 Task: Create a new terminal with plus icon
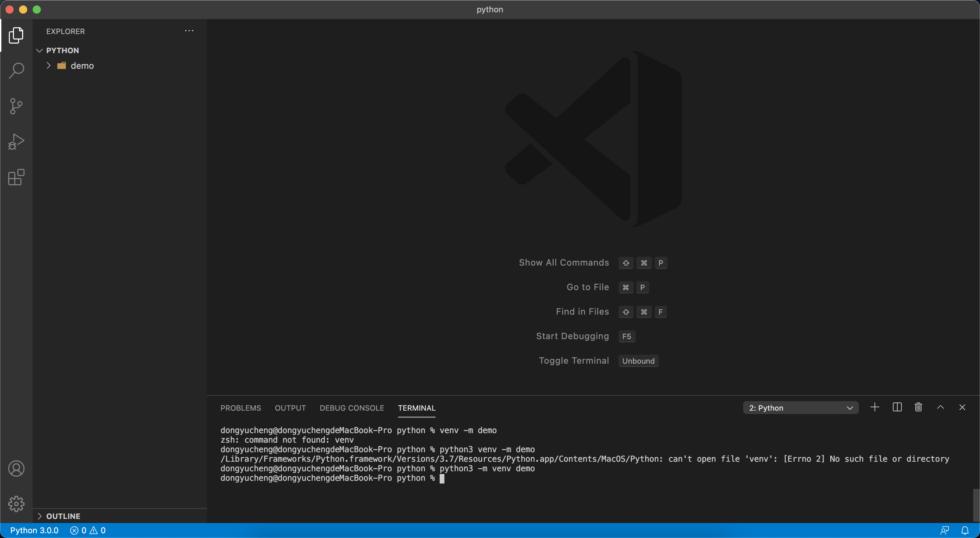coord(875,407)
